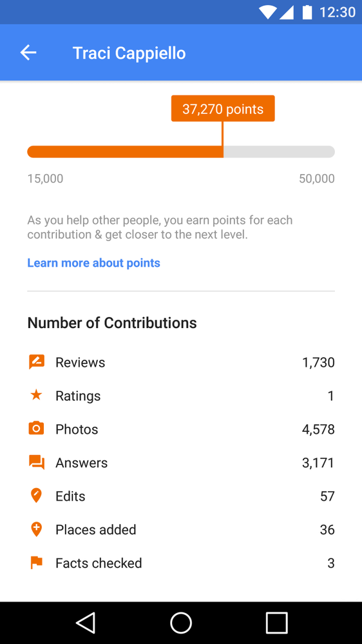Click the Facts checked flag icon
Screen dimensions: 362x644
pyautogui.click(x=37, y=563)
